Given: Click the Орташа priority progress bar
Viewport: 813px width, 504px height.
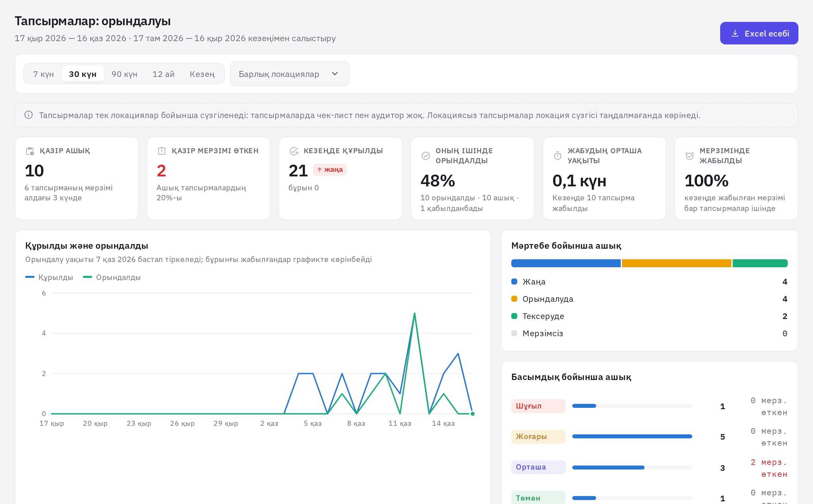Looking at the screenshot, I should (x=632, y=467).
